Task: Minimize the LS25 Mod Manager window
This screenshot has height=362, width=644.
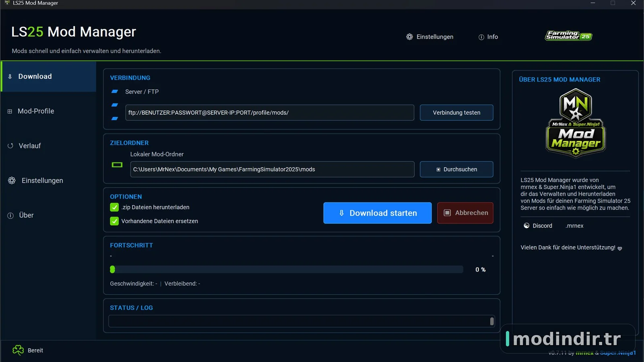Action: click(x=593, y=3)
